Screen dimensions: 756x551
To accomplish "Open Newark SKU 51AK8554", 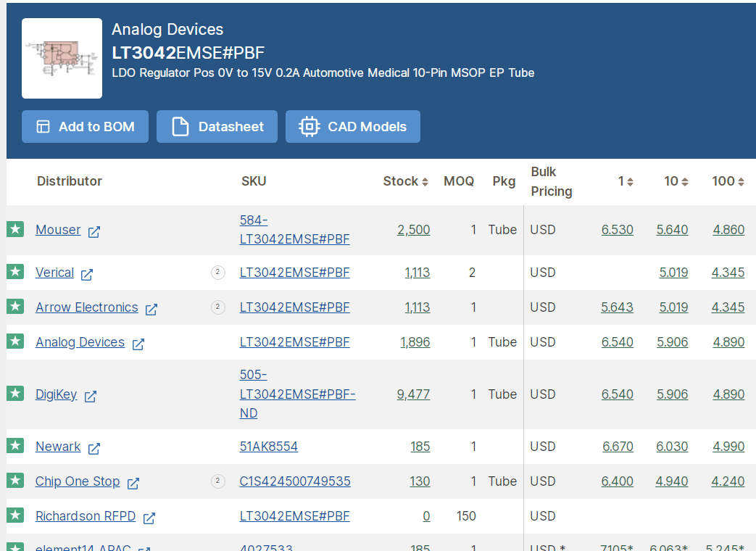I will (269, 447).
